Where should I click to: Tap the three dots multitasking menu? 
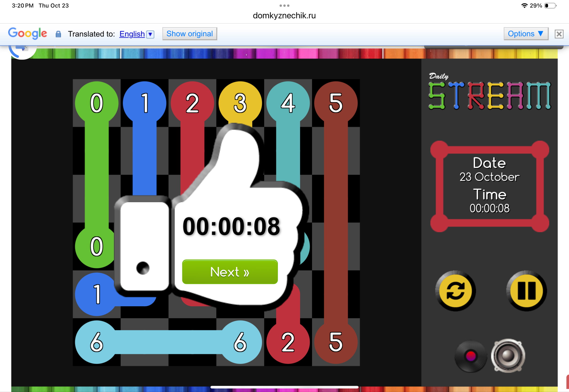click(284, 5)
